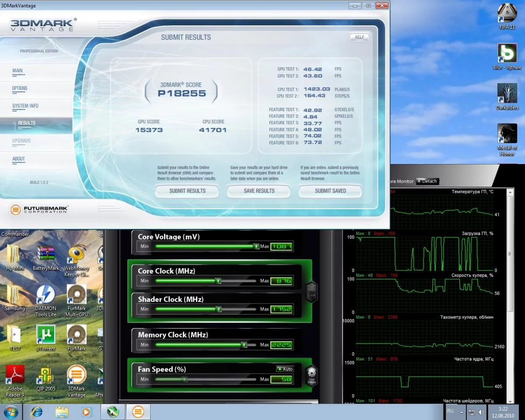This screenshot has width=525, height=420.
Task: Open the Windows Start menu
Action: click(10, 412)
